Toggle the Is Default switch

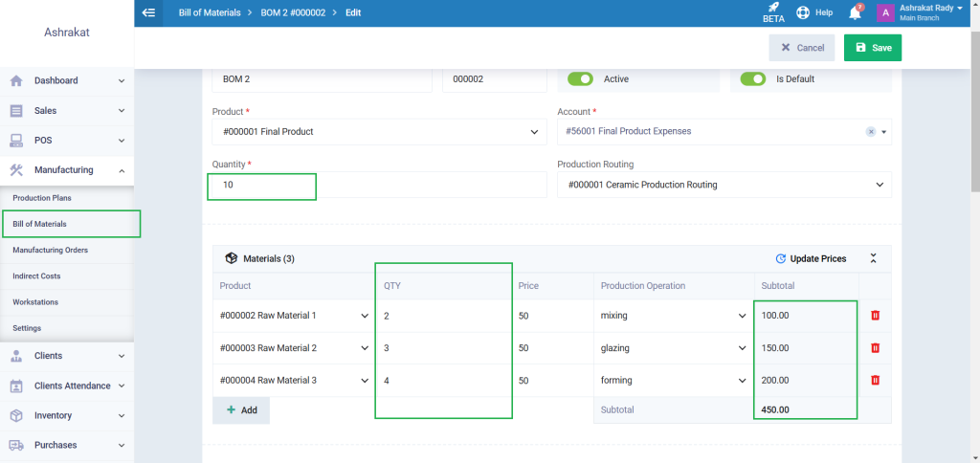coord(753,79)
